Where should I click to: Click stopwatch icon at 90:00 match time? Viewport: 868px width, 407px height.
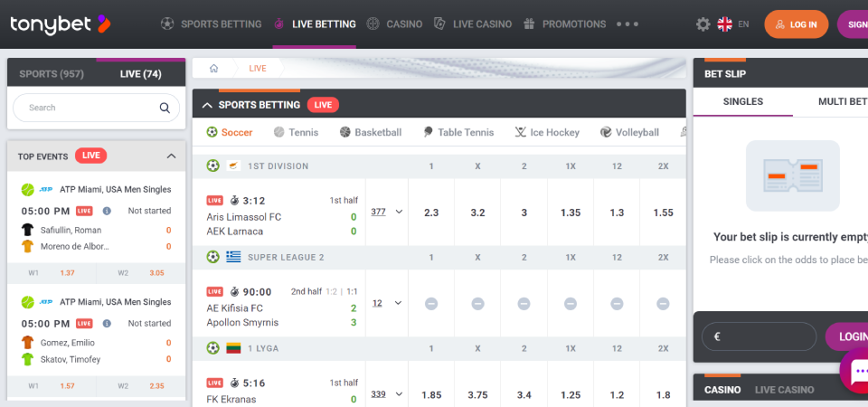[234, 291]
